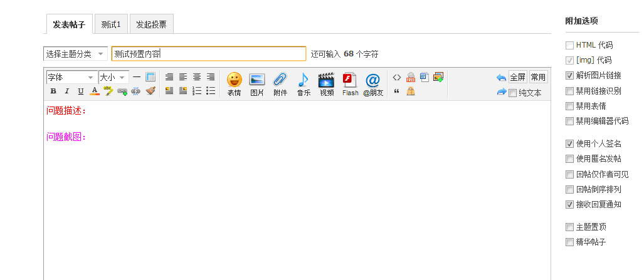The width and height of the screenshot is (644, 280).
Task: Align text to the right
Action: click(211, 77)
